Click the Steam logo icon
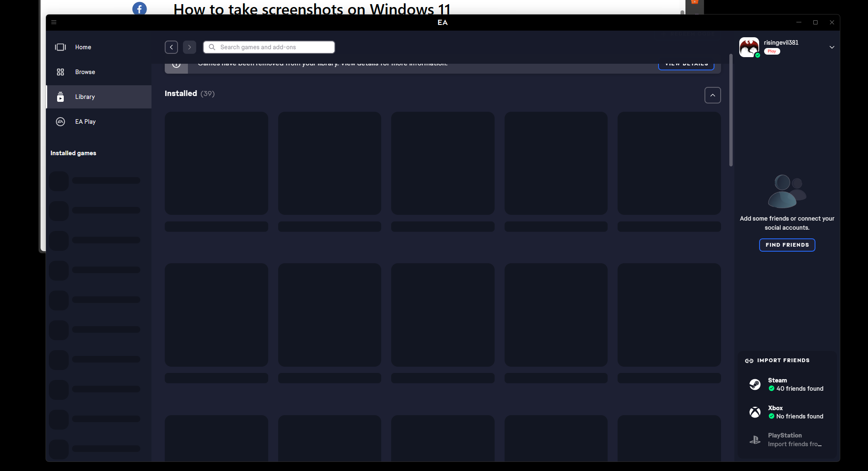This screenshot has width=868, height=471. click(755, 384)
